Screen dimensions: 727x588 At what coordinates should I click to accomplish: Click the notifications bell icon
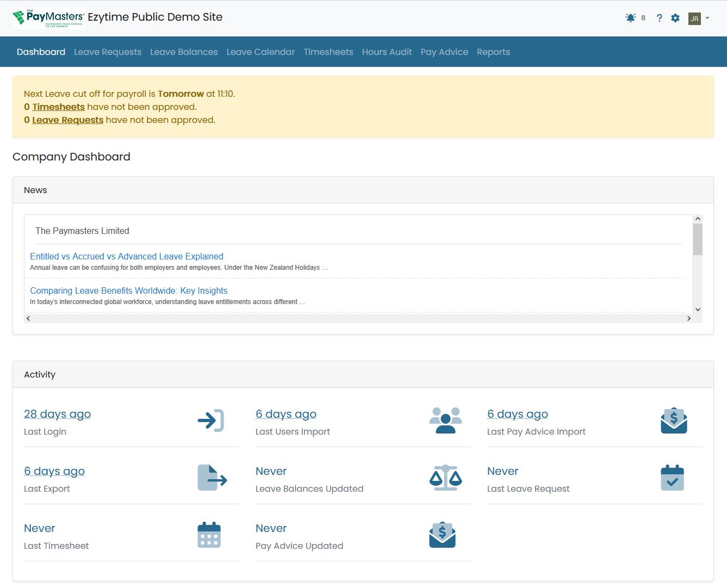[631, 18]
